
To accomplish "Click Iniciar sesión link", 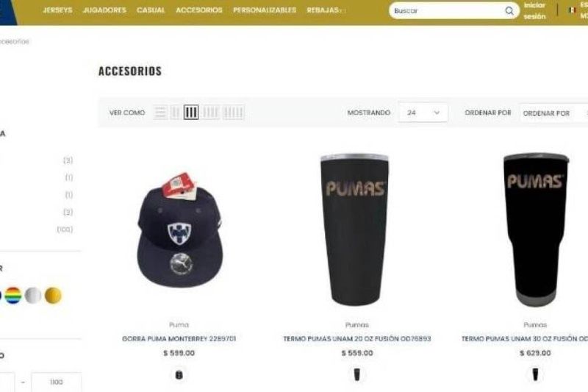I will pyautogui.click(x=535, y=11).
